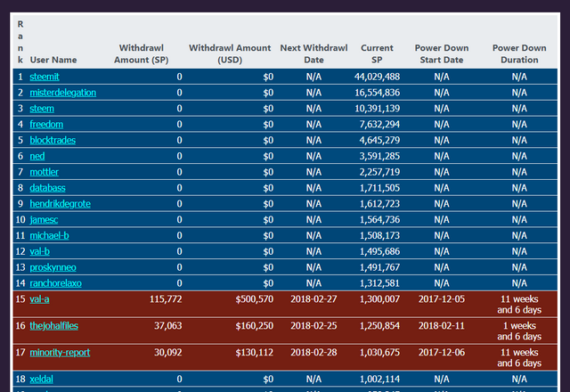Go to the databass user link
This screenshot has width=570, height=392.
(47, 188)
